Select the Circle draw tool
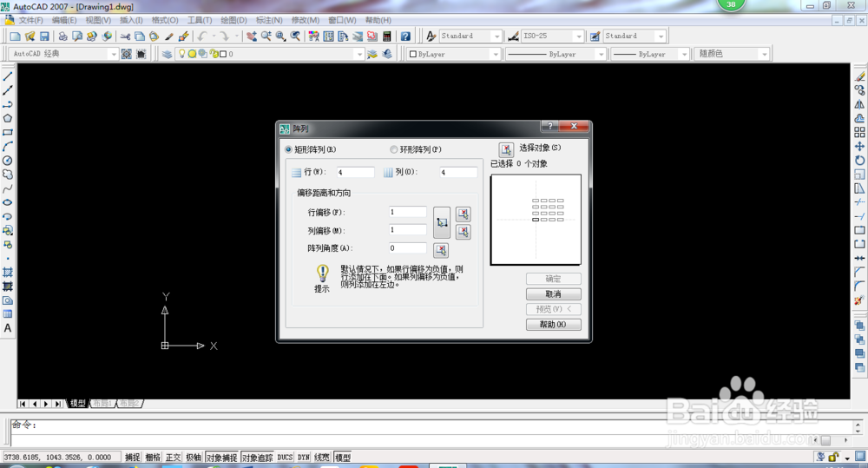 pyautogui.click(x=8, y=161)
